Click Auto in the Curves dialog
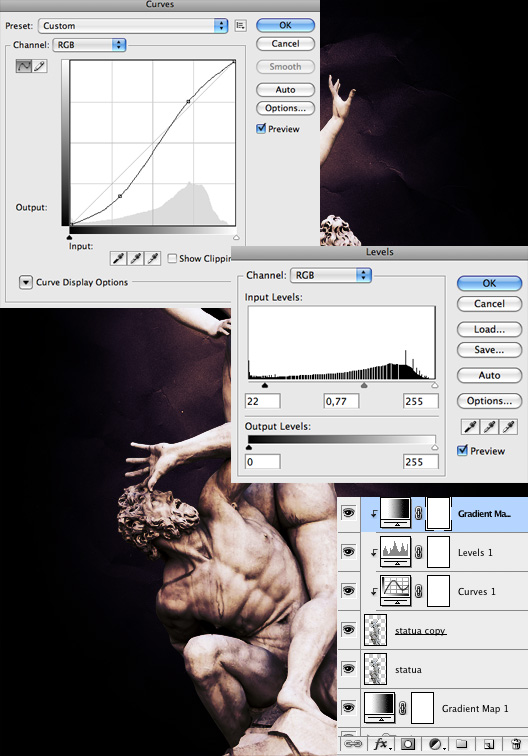528x756 pixels. (x=285, y=90)
